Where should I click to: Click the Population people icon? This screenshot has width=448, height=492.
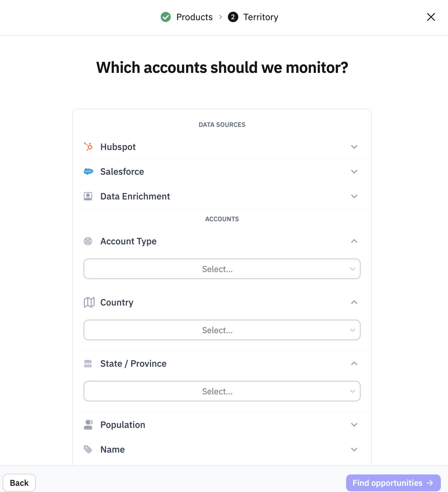pos(88,425)
